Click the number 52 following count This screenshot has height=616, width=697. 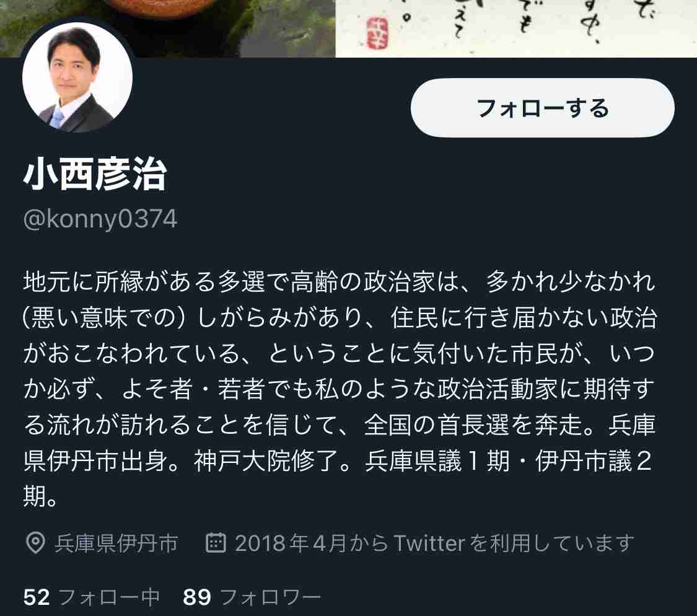(37, 597)
